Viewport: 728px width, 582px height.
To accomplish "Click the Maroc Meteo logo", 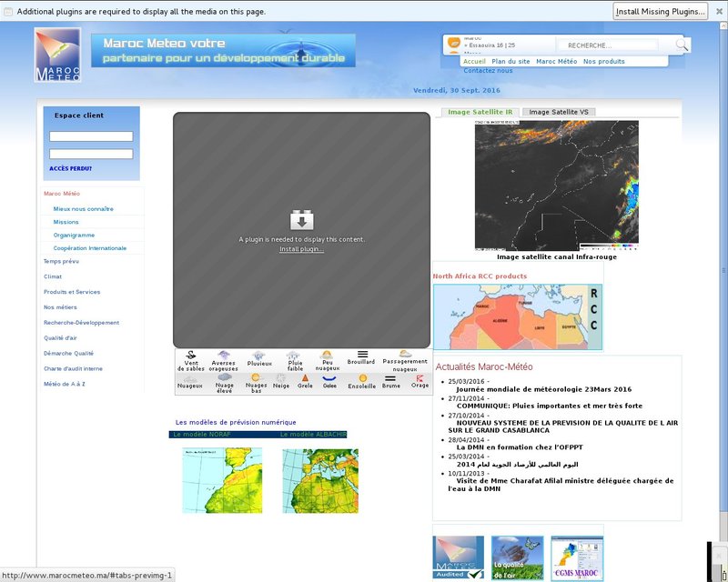I will [57, 55].
